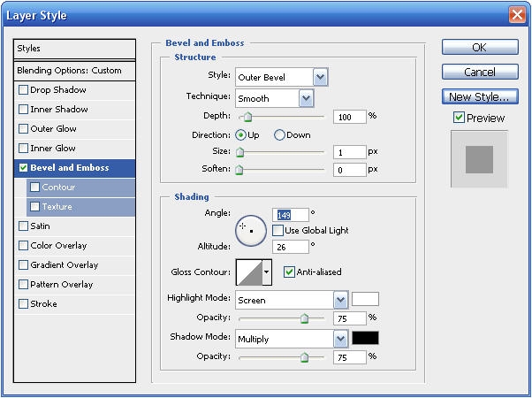Click the Size slider handle

(x=239, y=152)
